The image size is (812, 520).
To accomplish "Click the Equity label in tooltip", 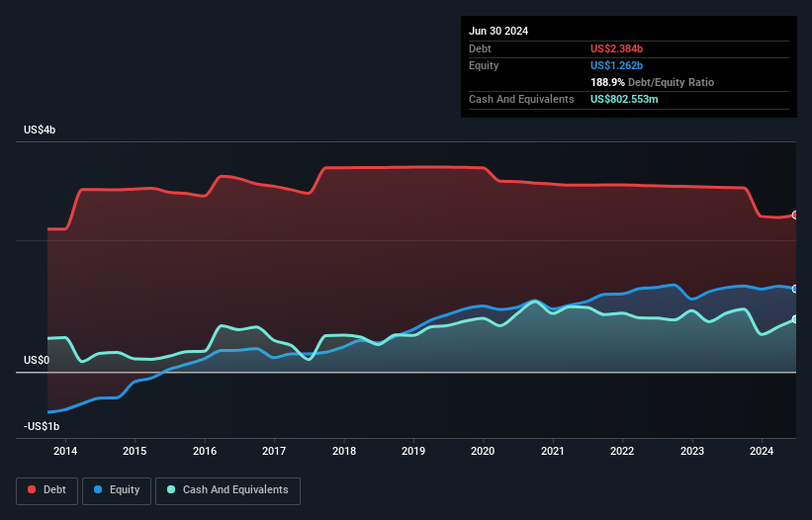I will click(x=484, y=65).
